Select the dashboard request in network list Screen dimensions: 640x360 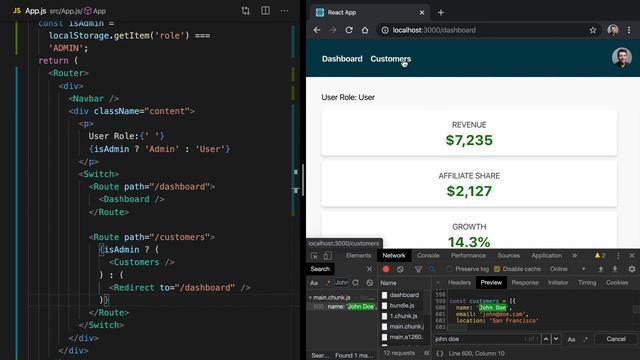(x=404, y=295)
